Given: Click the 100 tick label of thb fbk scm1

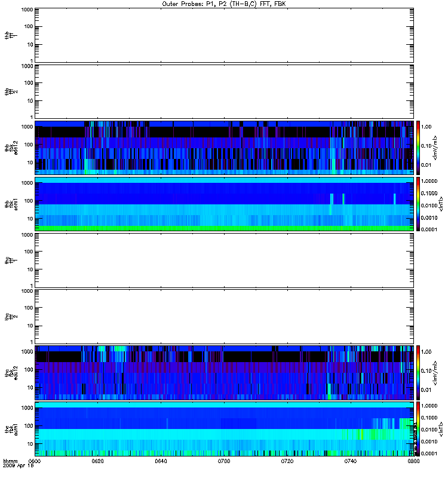Looking at the screenshot, I should tap(28, 201).
